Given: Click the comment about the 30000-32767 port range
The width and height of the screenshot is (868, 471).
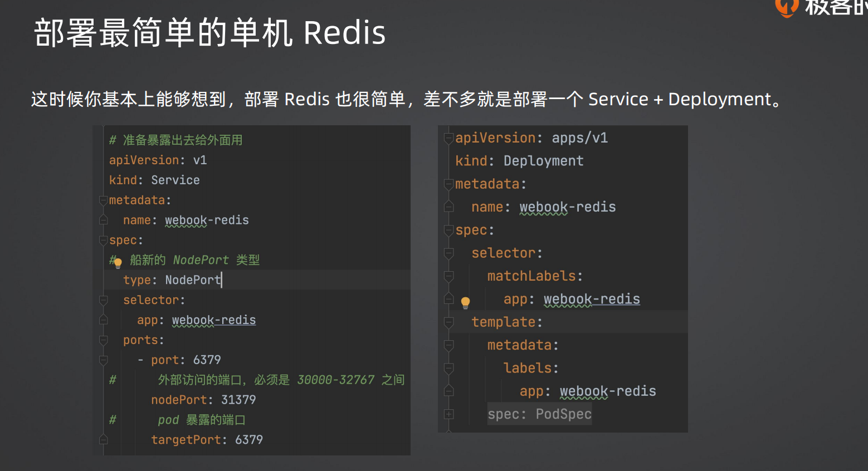Looking at the screenshot, I should click(x=281, y=380).
